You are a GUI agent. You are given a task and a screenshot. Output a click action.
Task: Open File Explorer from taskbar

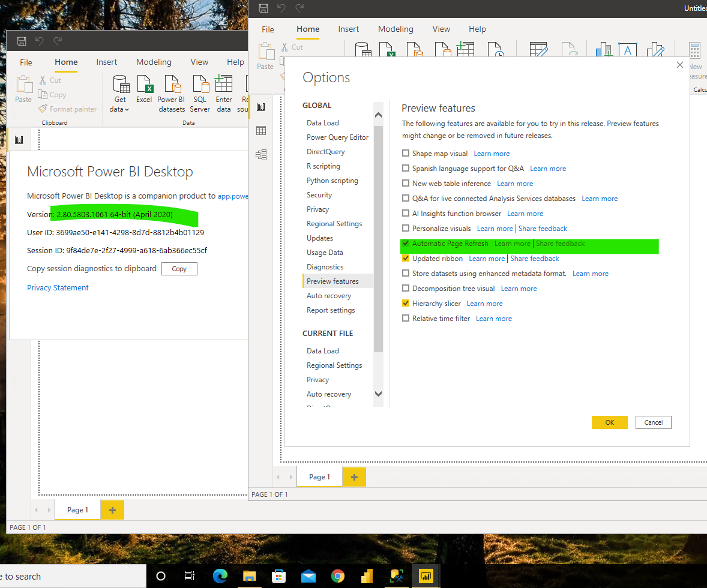249,576
